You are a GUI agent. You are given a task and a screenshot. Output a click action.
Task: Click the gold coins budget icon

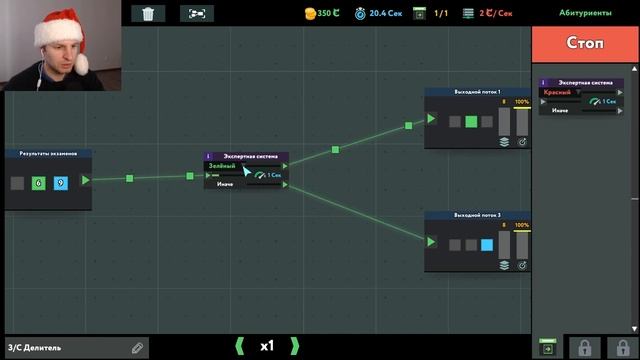(x=310, y=13)
